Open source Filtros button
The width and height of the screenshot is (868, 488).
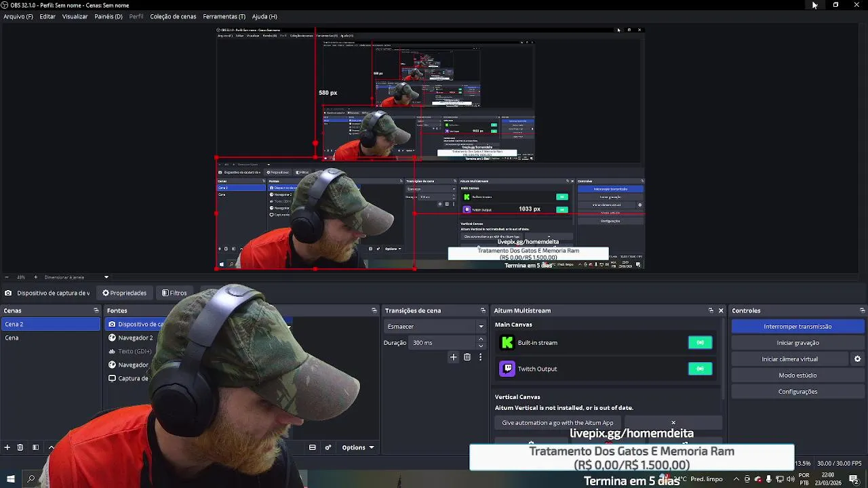pos(174,293)
